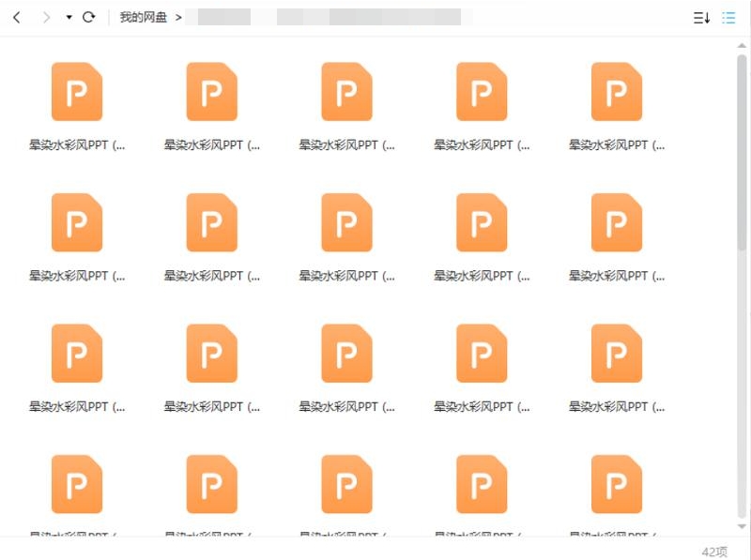Image resolution: width=751 pixels, height=560 pixels.
Task: Select the fourth PPT icon in the third row
Action: [481, 354]
